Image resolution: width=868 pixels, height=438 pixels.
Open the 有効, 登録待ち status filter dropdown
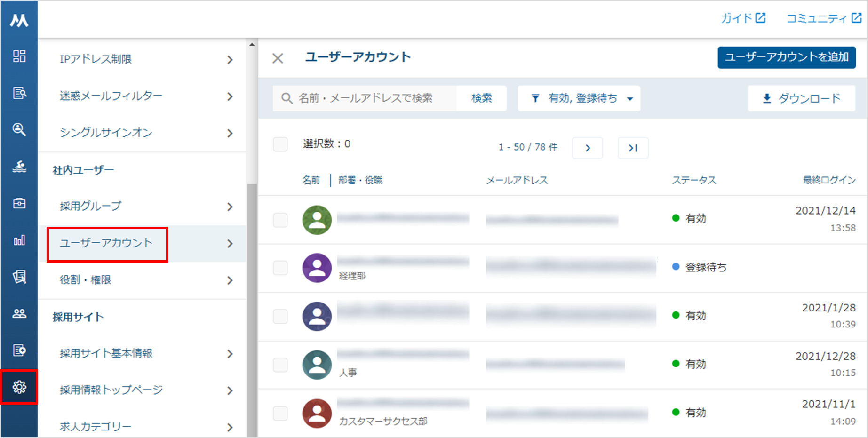(579, 98)
